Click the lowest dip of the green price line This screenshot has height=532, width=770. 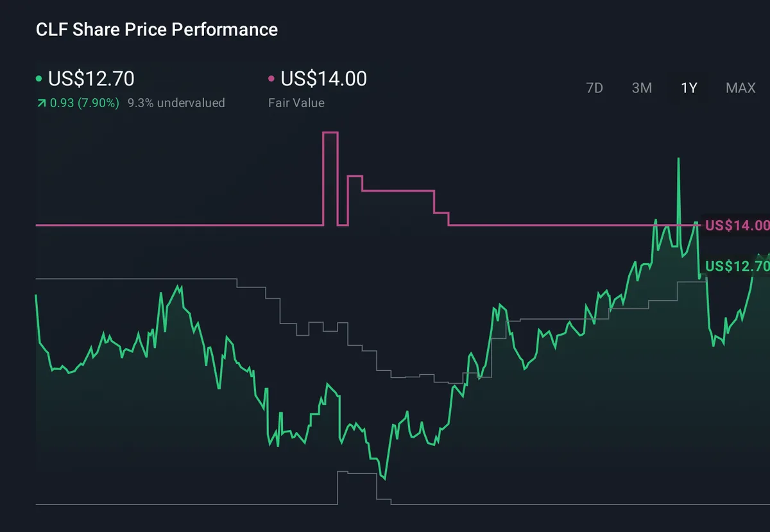383,477
